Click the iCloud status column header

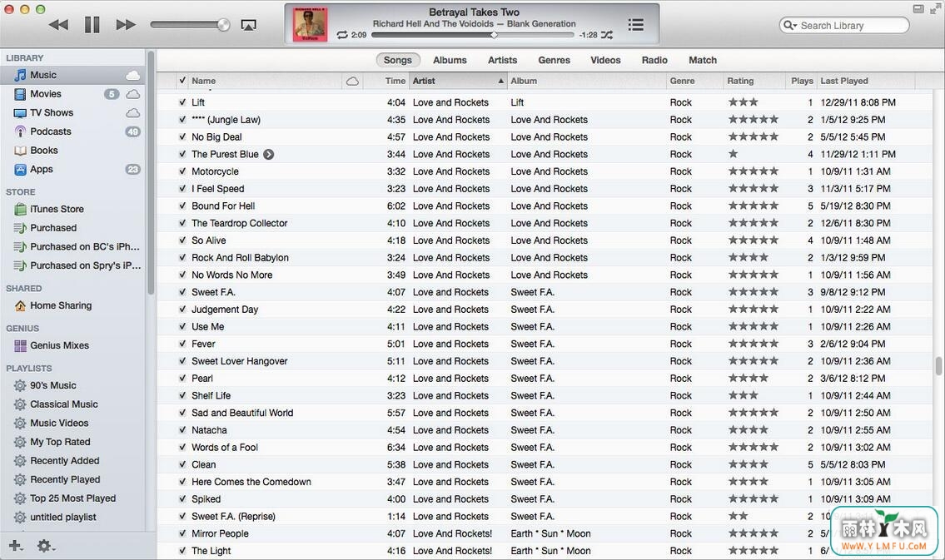click(352, 81)
